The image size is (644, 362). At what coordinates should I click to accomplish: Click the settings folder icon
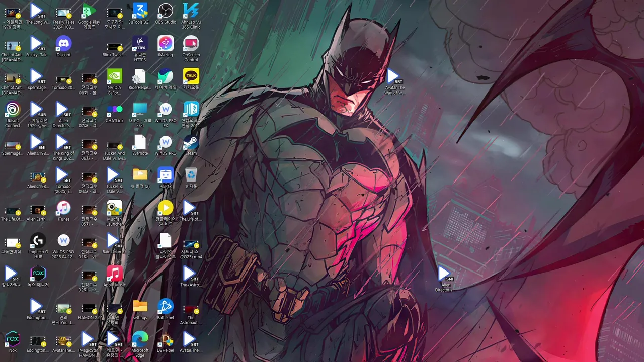click(140, 310)
